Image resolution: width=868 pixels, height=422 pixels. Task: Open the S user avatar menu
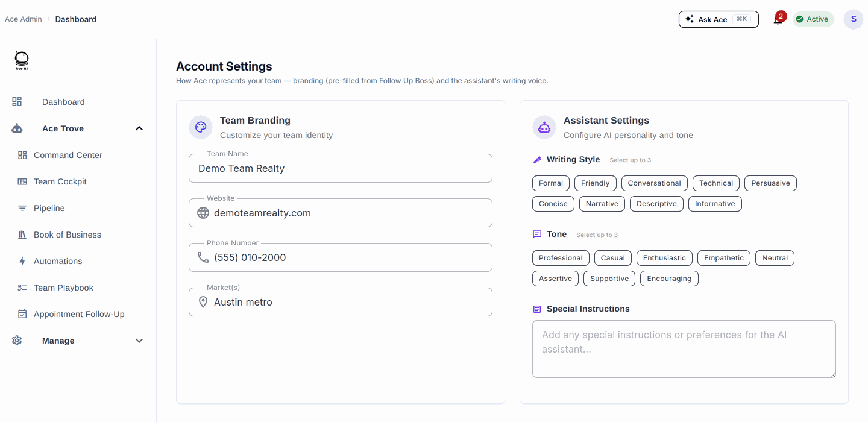(x=854, y=19)
